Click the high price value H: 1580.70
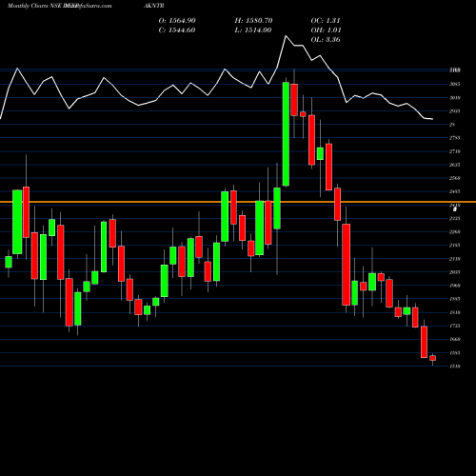Screen dimensions: 476x476 pyautogui.click(x=253, y=21)
